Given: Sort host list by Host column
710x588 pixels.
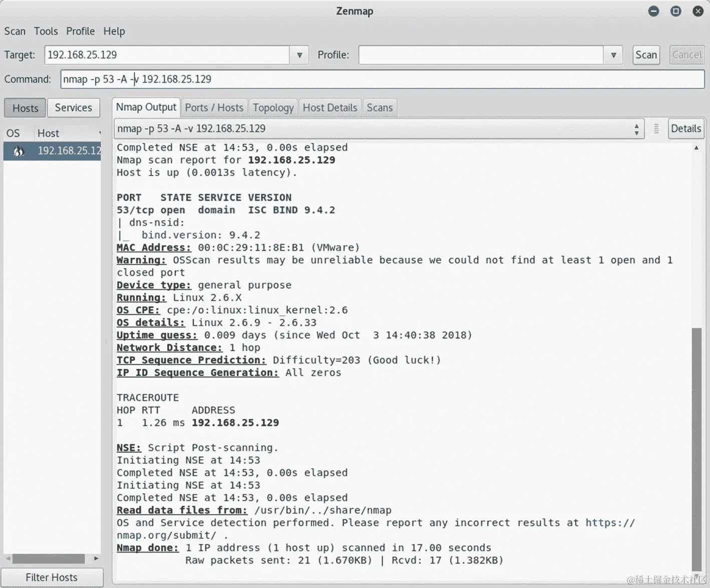Looking at the screenshot, I should tap(68, 133).
